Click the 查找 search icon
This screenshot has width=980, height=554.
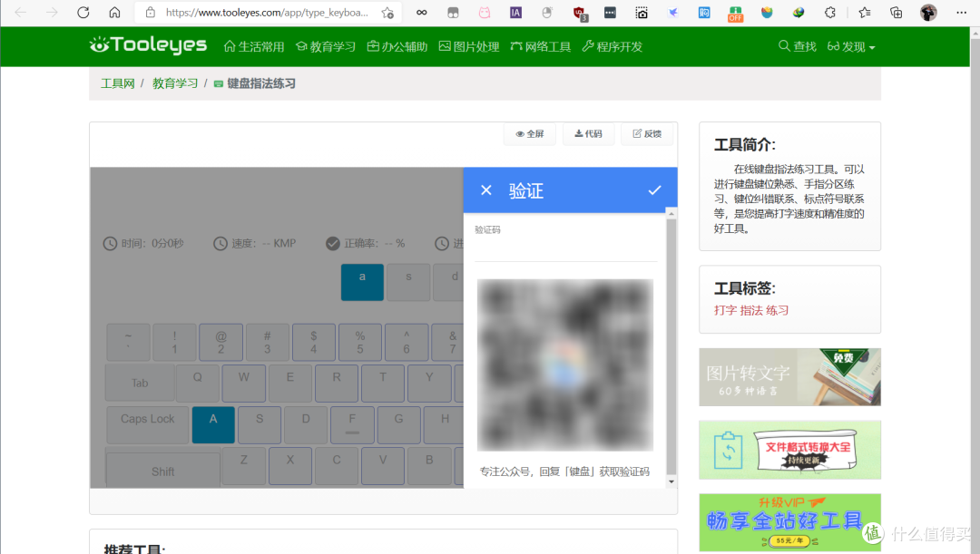pos(784,46)
